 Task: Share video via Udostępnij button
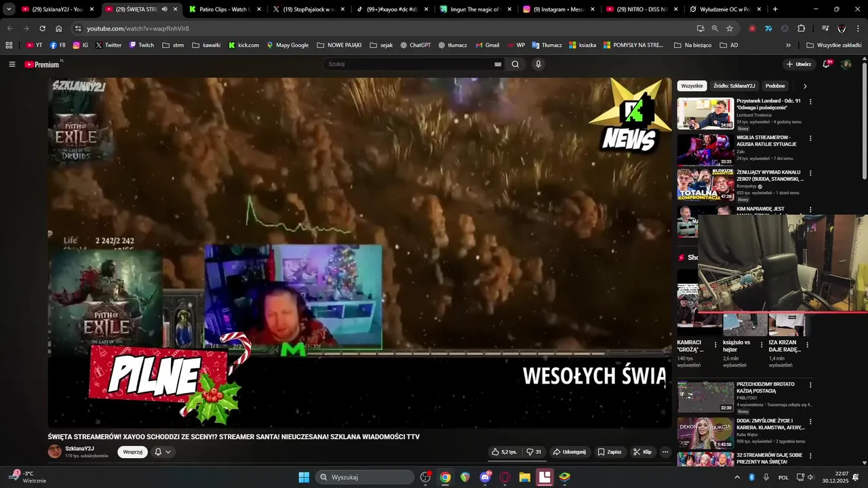point(569,452)
